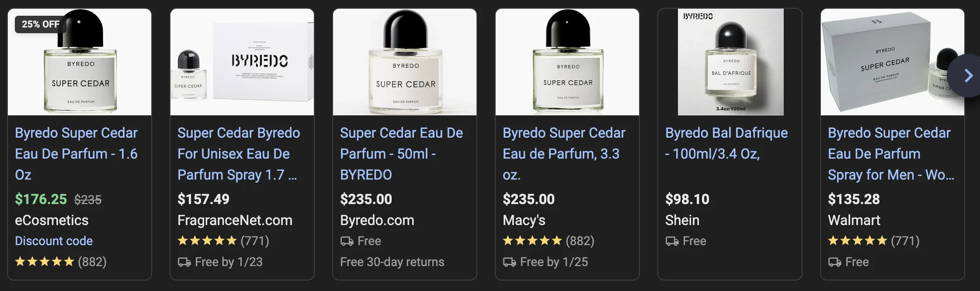Click the star rating on the Macy's listing
The height and width of the screenshot is (291, 980).
(x=533, y=241)
